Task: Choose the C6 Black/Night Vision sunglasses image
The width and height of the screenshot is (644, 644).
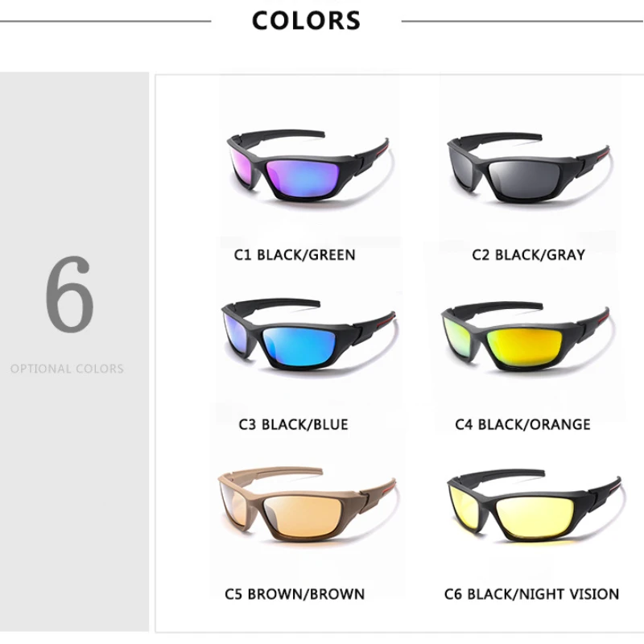Action: point(535,506)
